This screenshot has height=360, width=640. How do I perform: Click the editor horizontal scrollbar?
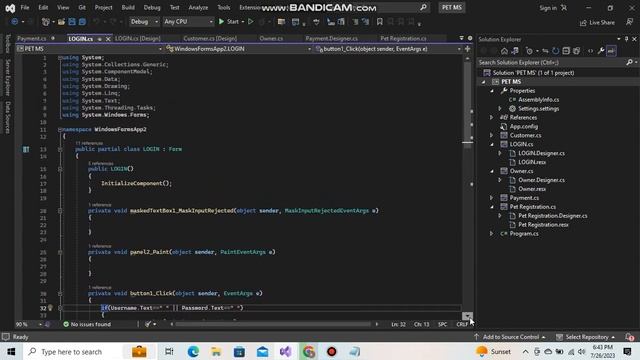click(x=273, y=324)
